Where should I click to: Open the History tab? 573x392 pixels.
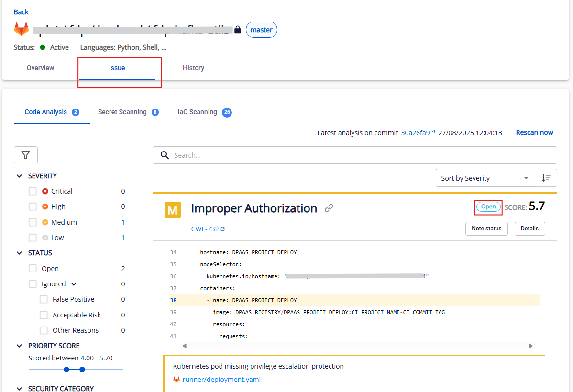point(193,68)
